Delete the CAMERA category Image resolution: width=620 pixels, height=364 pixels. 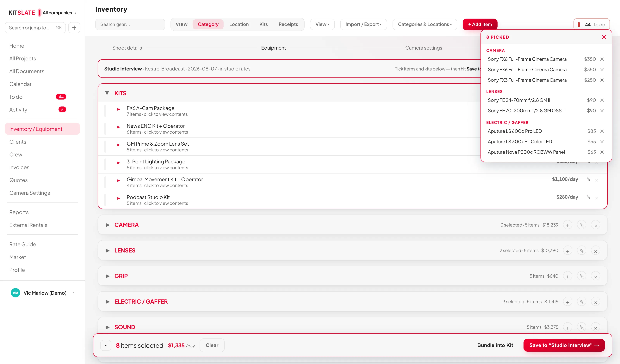click(596, 225)
